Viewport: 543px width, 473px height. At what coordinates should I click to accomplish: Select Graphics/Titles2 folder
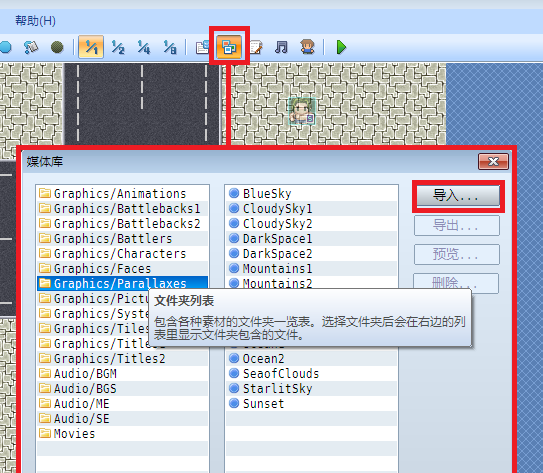(x=123, y=358)
